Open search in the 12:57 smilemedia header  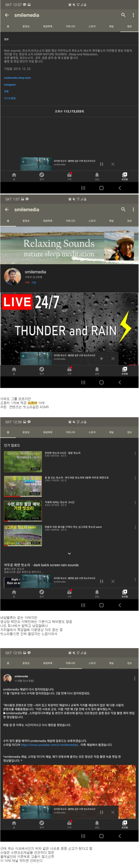[123, 15]
